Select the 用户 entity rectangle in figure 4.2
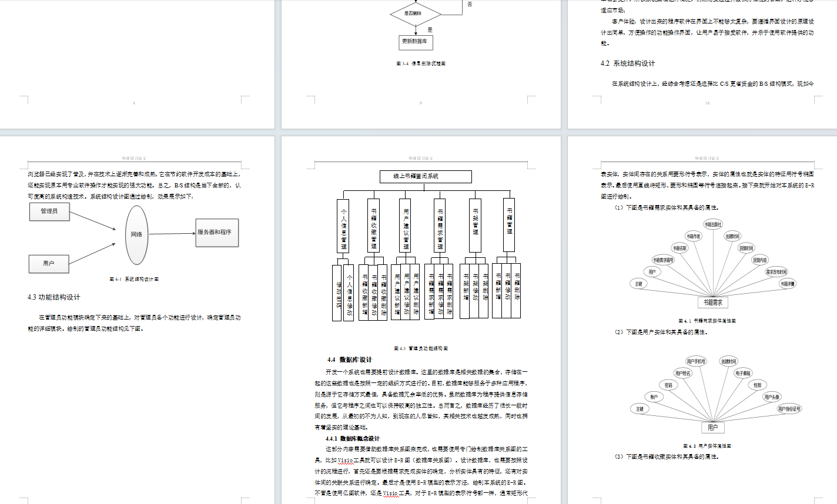The width and height of the screenshot is (837, 504). [714, 427]
